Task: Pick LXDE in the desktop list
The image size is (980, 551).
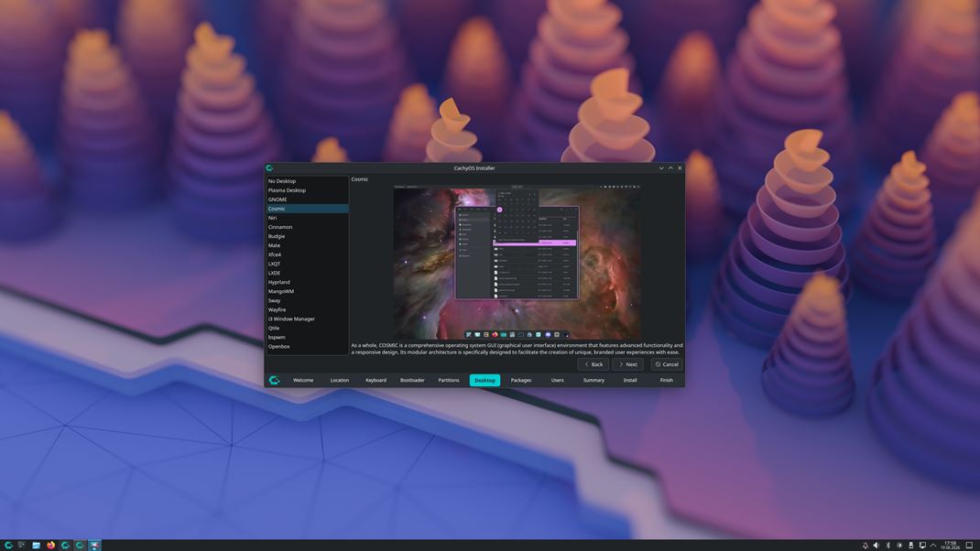Action: [308, 273]
